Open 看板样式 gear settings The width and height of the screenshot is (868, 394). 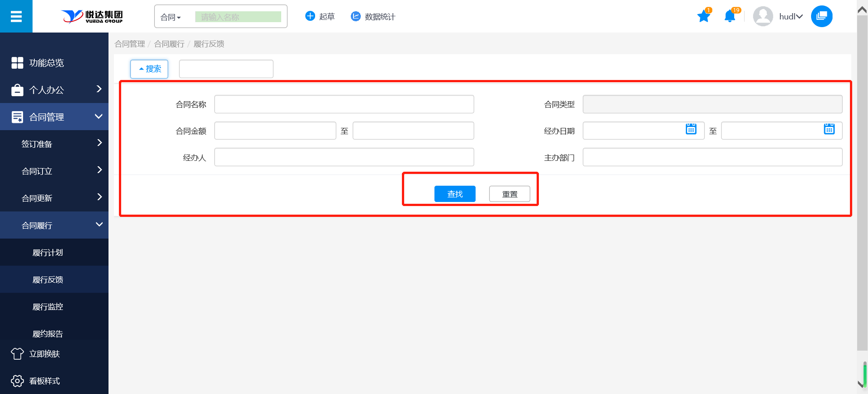pos(17,381)
